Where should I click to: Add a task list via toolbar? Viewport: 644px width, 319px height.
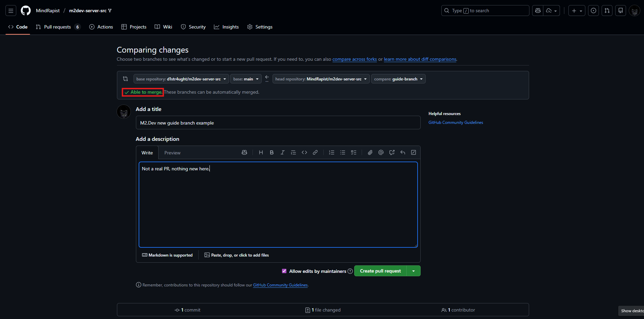[354, 153]
